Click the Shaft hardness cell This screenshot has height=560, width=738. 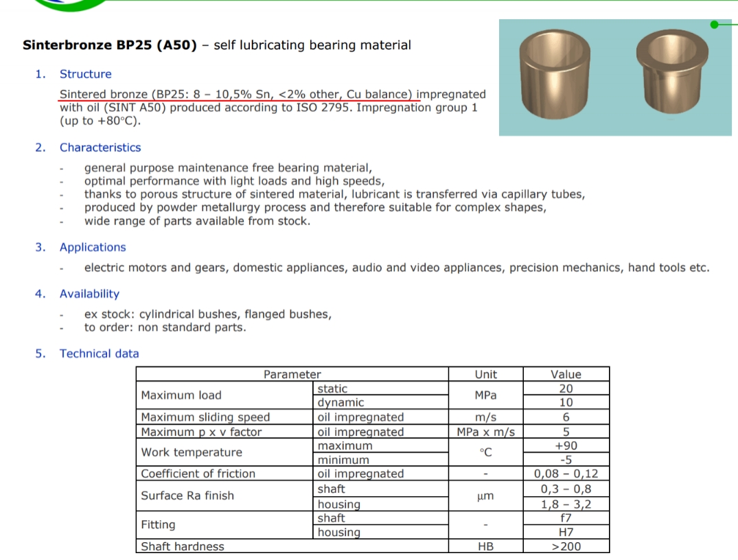click(x=292, y=546)
